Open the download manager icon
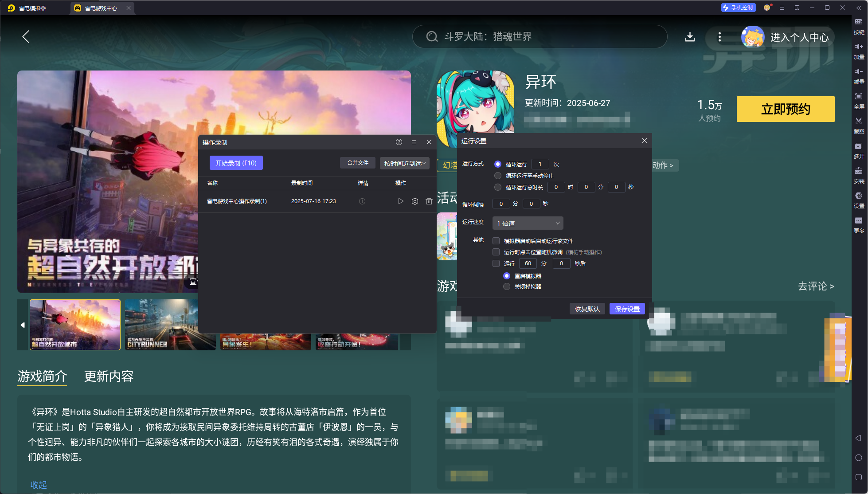The width and height of the screenshot is (868, 494). [x=690, y=37]
